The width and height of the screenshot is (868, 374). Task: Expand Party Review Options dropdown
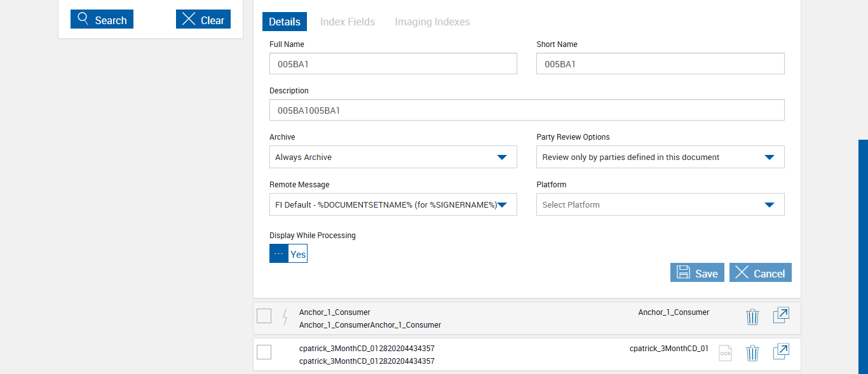[x=660, y=157]
